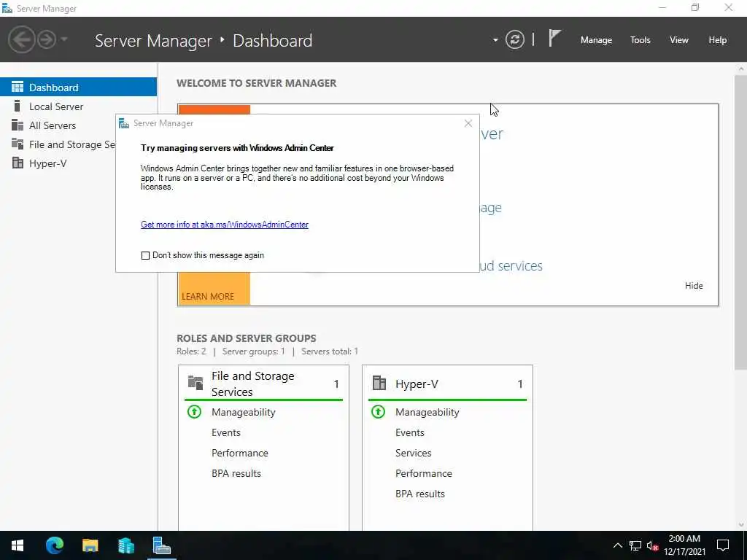The image size is (747, 560).
Task: Click the Hyper-V tile title
Action: coord(417,384)
